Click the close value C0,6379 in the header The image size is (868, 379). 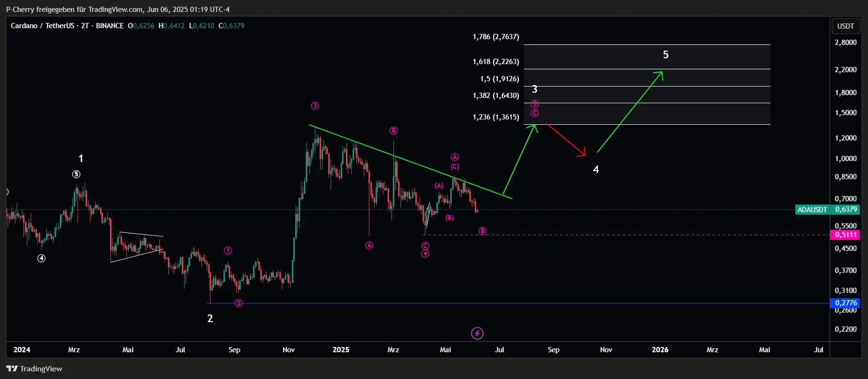(232, 26)
